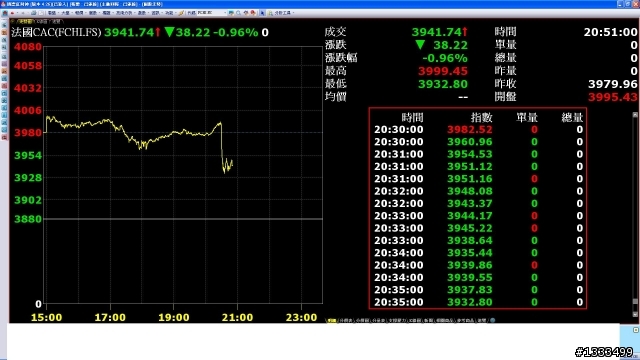Click the tick row with index 3937.83
Image resolution: width=640 pixels, height=360 pixels.
(x=478, y=290)
